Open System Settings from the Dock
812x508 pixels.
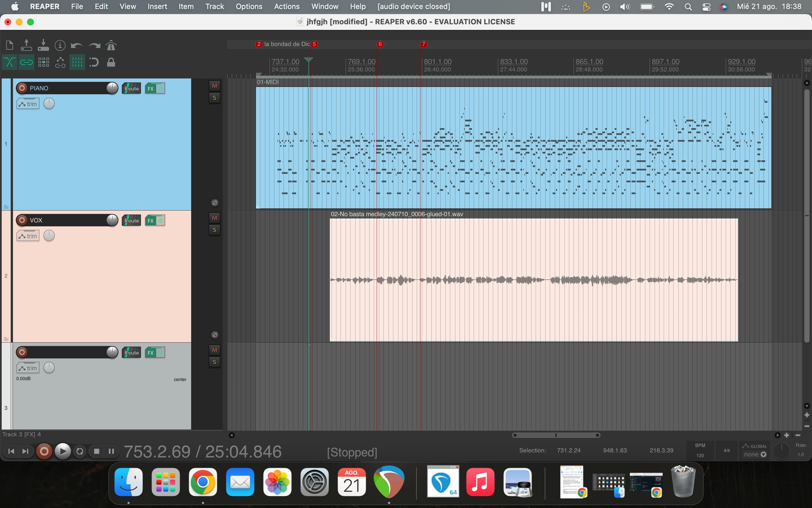[x=314, y=482]
